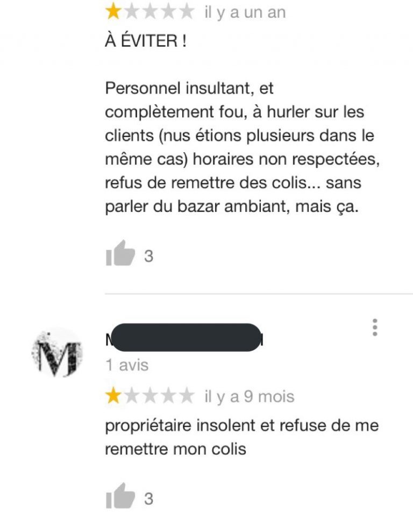Open the reviewer's "M" profile picture
413x532 pixels.
tap(57, 352)
